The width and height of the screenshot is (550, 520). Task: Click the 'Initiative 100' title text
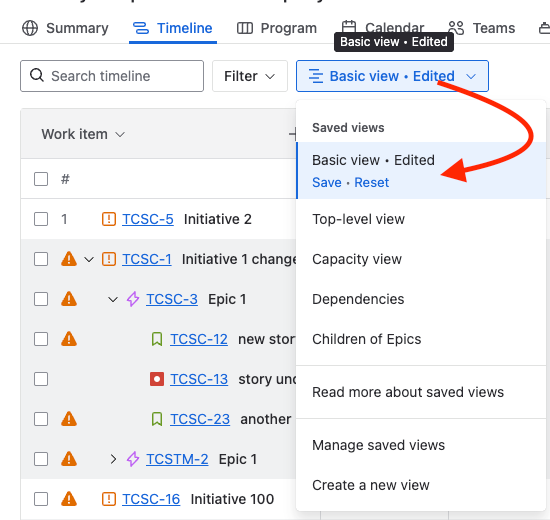tap(232, 499)
